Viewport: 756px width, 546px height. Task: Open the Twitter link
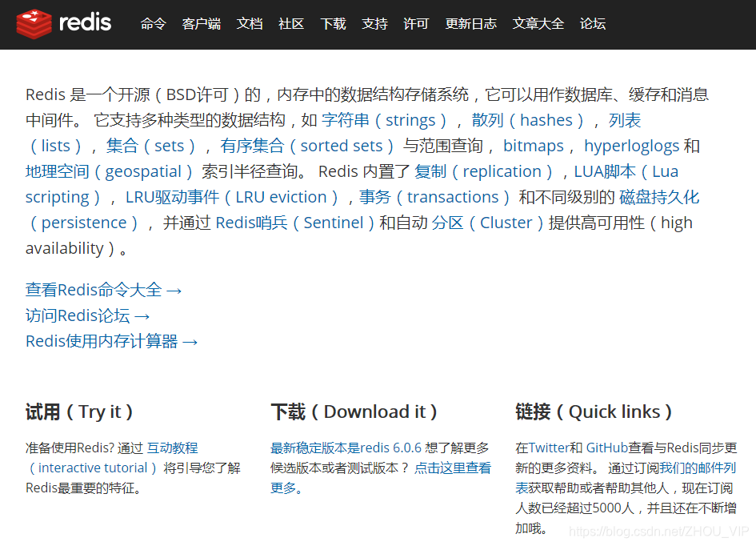pyautogui.click(x=549, y=448)
